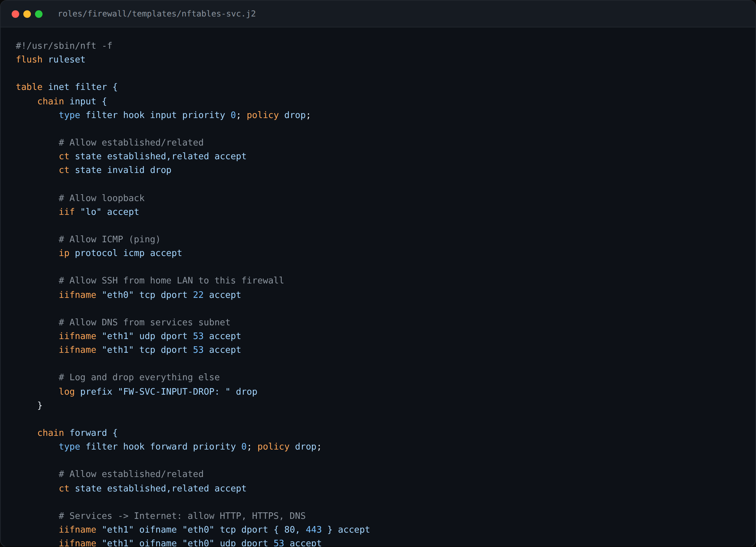This screenshot has height=547, width=756.
Task: Click the '# Allow loopback' comment
Action: tap(102, 198)
